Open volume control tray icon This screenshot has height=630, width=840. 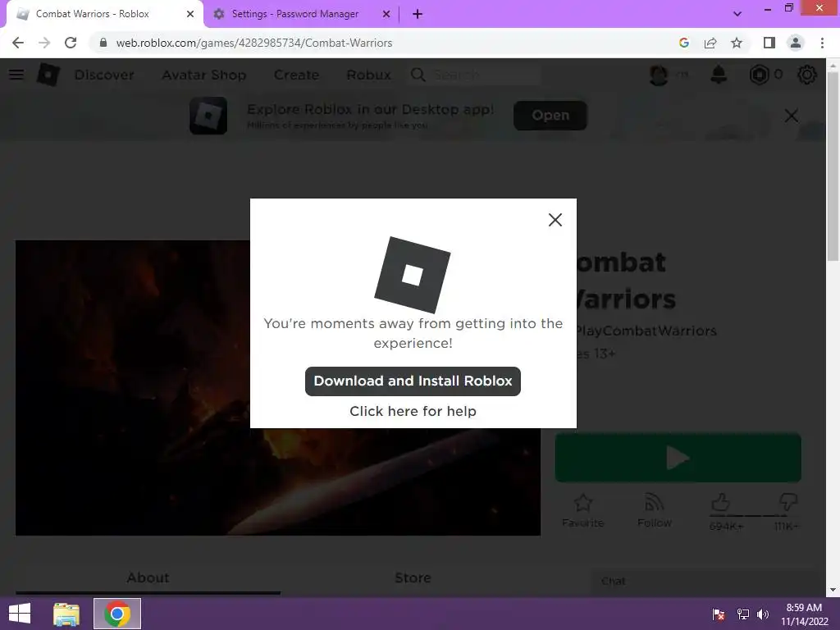[x=763, y=614]
